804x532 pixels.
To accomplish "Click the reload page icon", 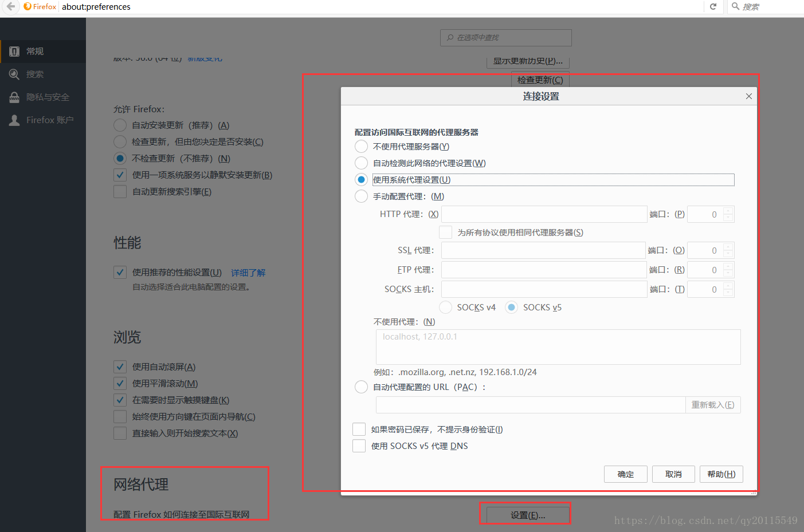I will (713, 6).
